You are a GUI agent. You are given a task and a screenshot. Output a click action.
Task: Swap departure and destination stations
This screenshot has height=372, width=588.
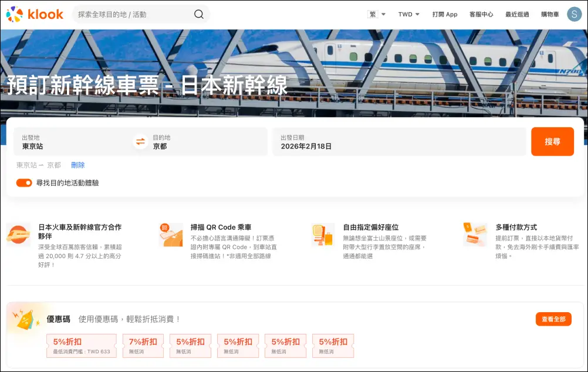tap(140, 142)
